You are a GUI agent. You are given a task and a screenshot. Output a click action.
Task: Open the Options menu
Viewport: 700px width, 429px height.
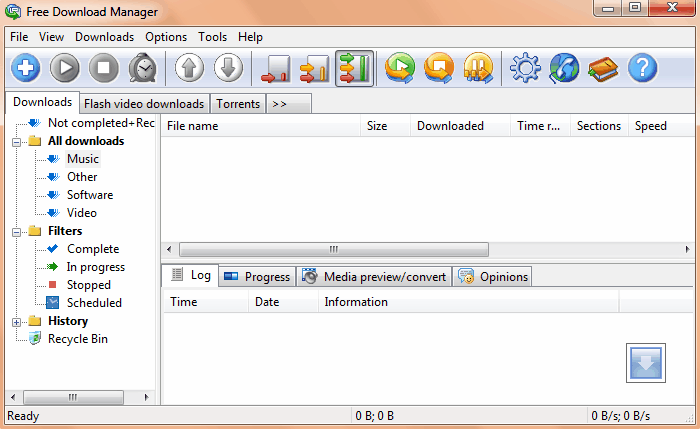[166, 37]
